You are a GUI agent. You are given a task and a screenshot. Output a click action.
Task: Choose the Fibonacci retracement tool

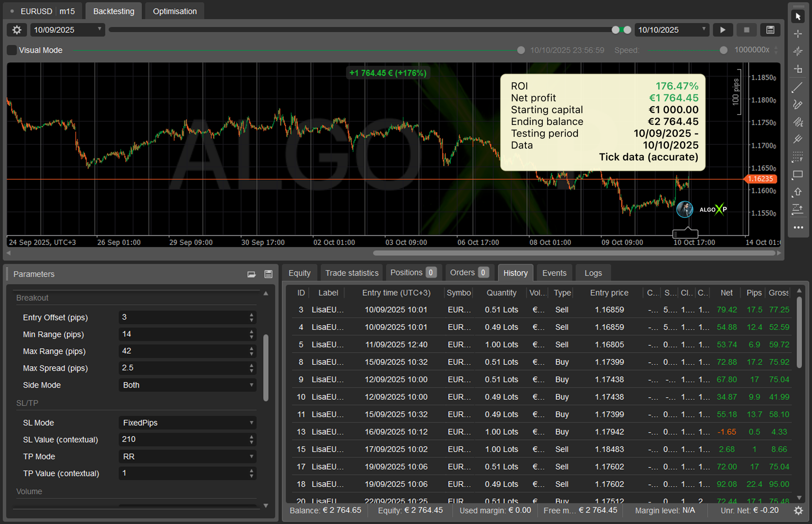(x=797, y=157)
